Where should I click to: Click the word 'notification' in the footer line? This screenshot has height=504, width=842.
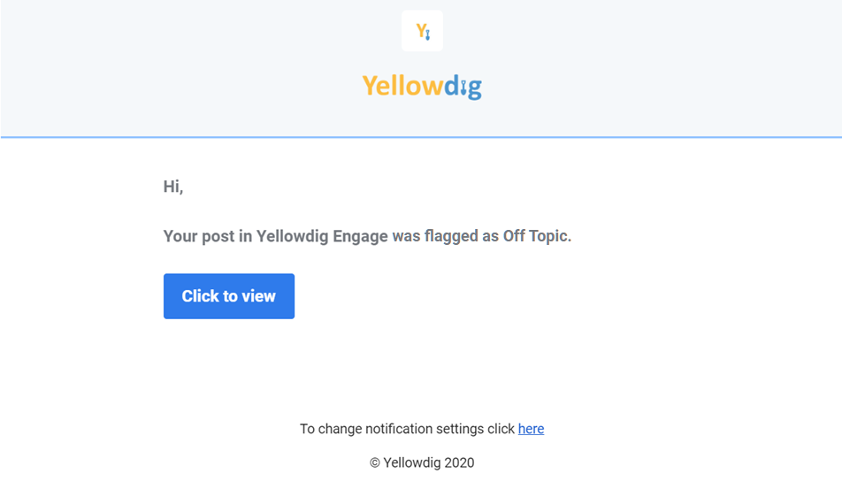(x=398, y=429)
